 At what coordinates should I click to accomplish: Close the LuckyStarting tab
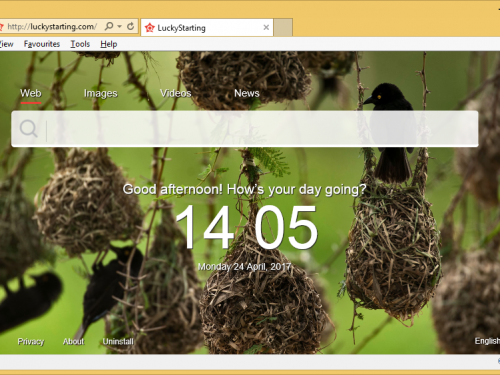pos(266,27)
